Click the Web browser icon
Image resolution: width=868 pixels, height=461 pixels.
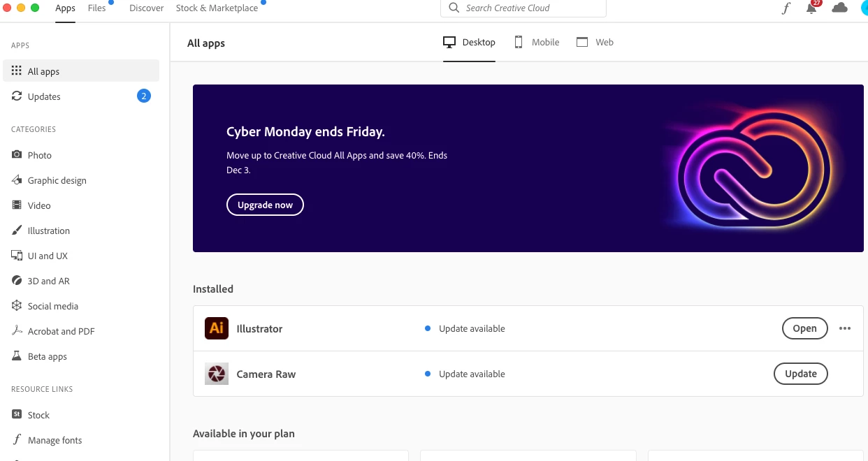pos(582,42)
